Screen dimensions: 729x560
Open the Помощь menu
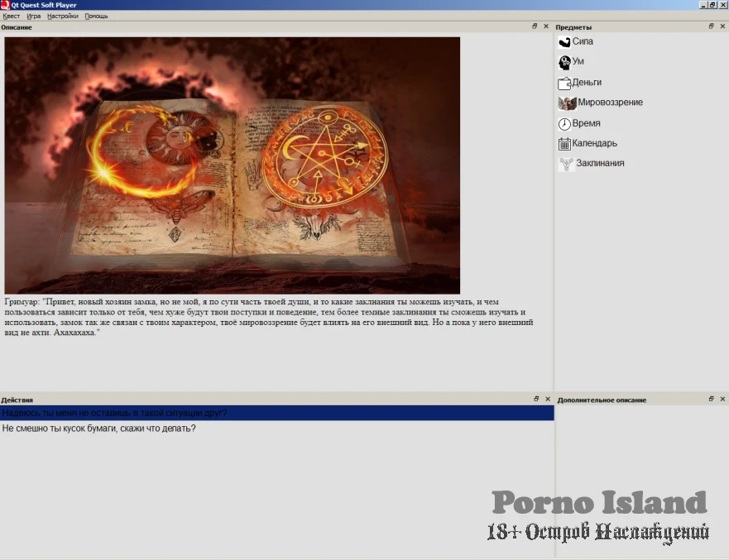pos(96,16)
